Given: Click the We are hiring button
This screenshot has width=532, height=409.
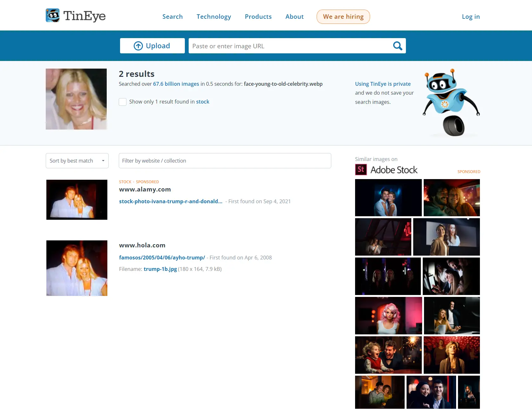Looking at the screenshot, I should (343, 17).
